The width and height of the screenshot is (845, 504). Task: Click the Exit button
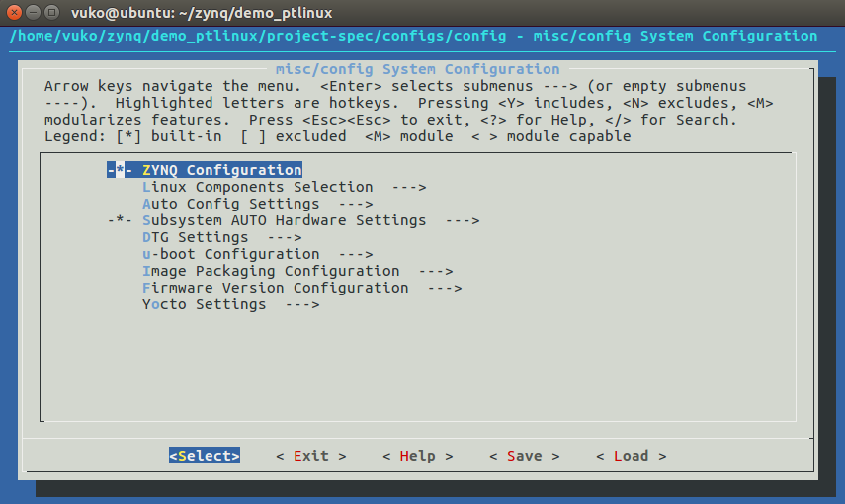[311, 456]
